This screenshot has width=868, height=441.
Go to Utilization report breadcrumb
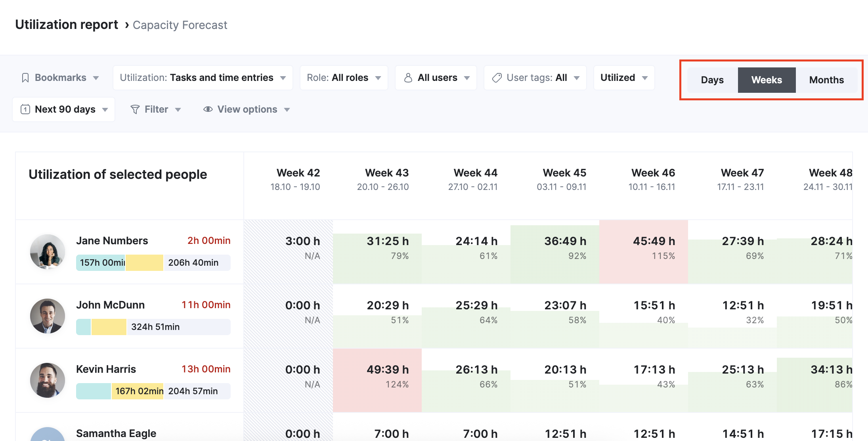point(67,25)
